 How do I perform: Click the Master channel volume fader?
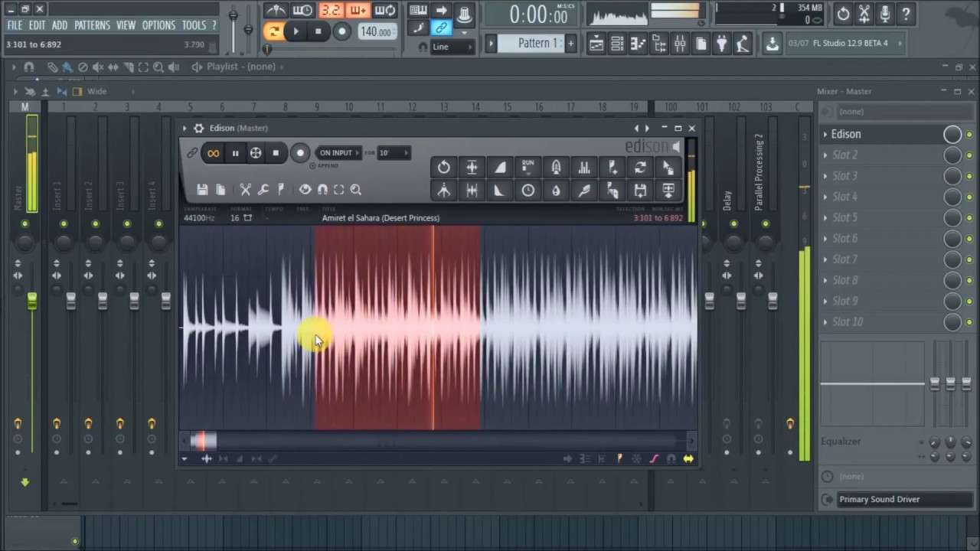tap(31, 302)
